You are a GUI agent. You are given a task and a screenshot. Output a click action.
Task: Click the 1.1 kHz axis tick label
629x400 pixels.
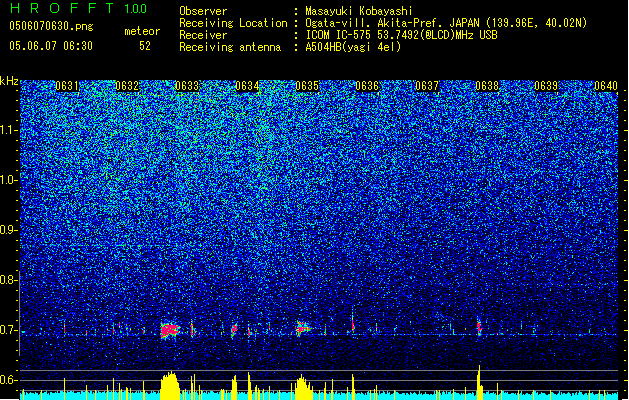(9, 130)
